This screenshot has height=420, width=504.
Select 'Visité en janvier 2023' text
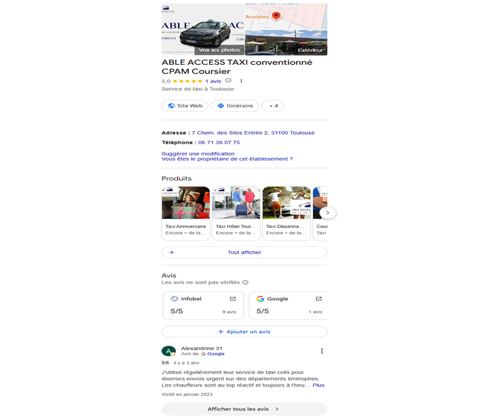click(186, 394)
